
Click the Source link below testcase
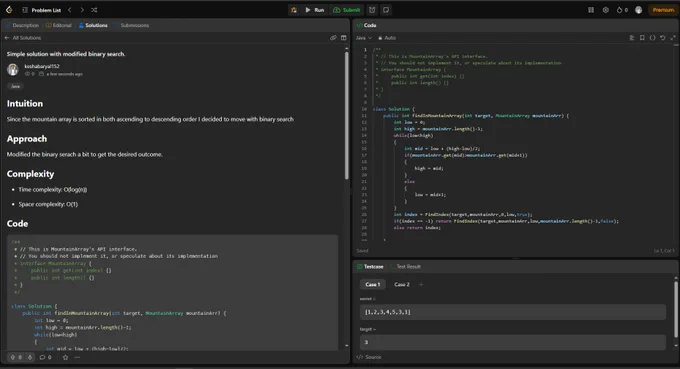pos(369,357)
